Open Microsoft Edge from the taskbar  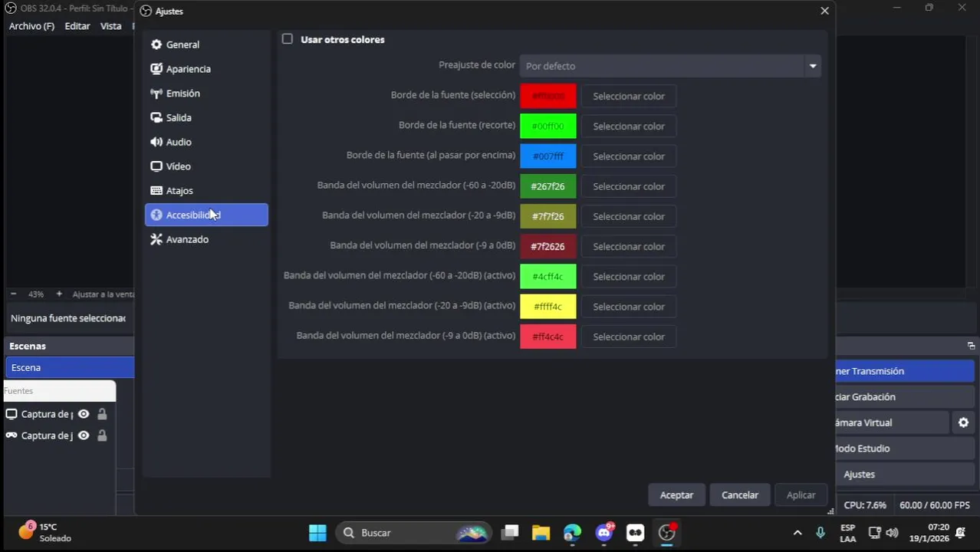(573, 533)
